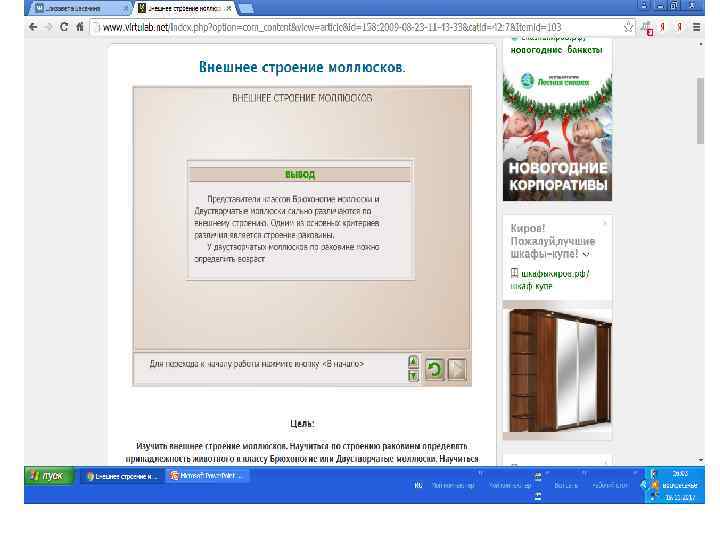This screenshot has width=720, height=540.
Task: Open the Chrome menu hamburger icon
Action: tap(697, 28)
